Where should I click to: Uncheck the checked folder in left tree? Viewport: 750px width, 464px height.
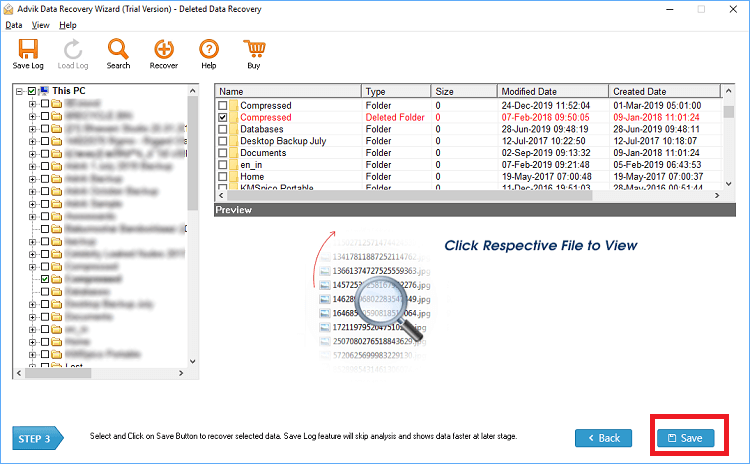45,279
